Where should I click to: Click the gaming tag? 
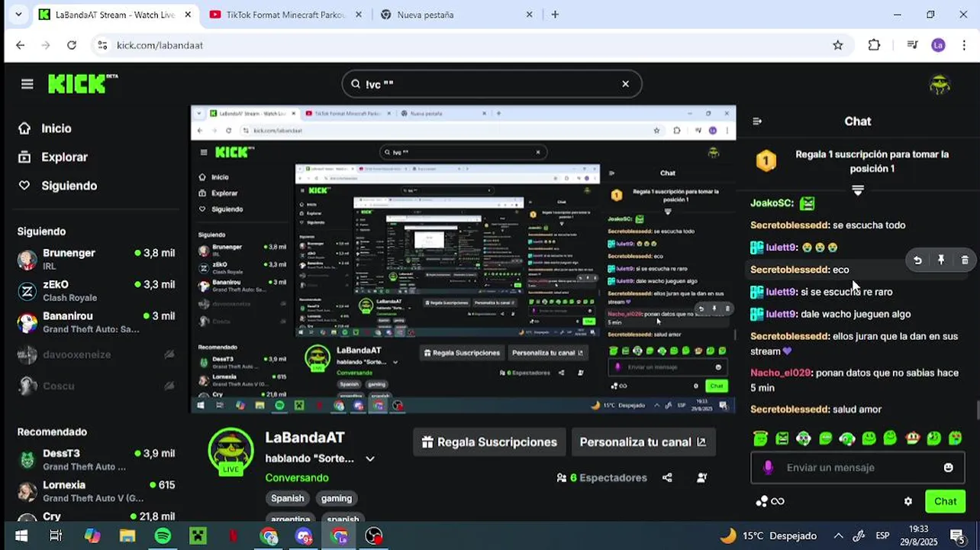pyautogui.click(x=337, y=498)
